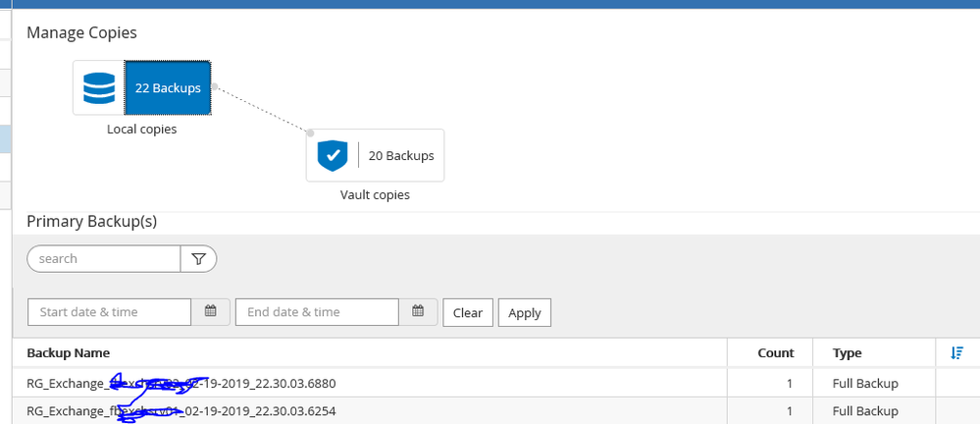Click the Vault copies label

375,195
